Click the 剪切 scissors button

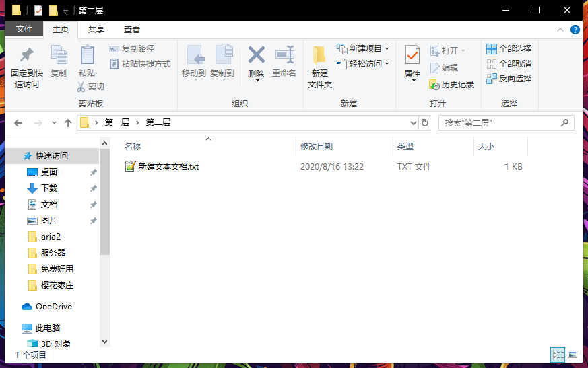pyautogui.click(x=90, y=87)
